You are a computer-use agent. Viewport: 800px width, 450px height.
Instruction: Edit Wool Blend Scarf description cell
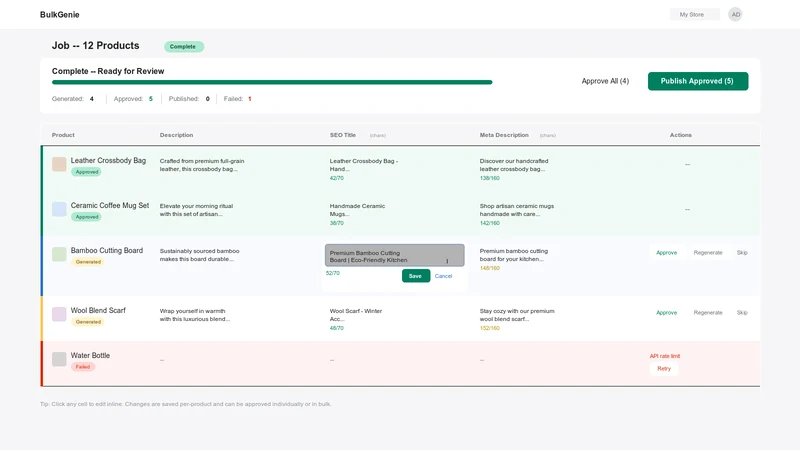[195, 315]
